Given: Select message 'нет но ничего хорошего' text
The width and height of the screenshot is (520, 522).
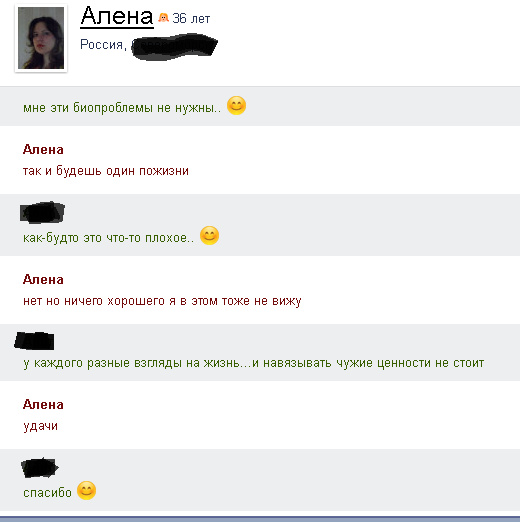Looking at the screenshot, I should [162, 301].
